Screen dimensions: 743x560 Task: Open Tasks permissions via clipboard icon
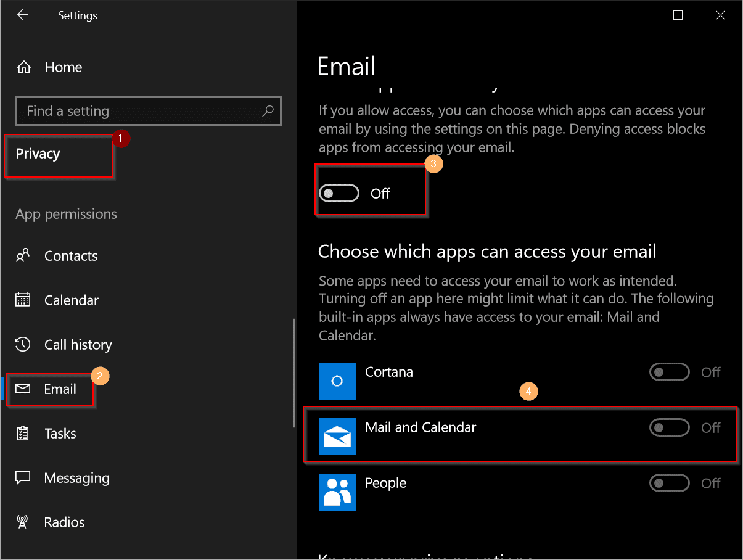coord(23,433)
